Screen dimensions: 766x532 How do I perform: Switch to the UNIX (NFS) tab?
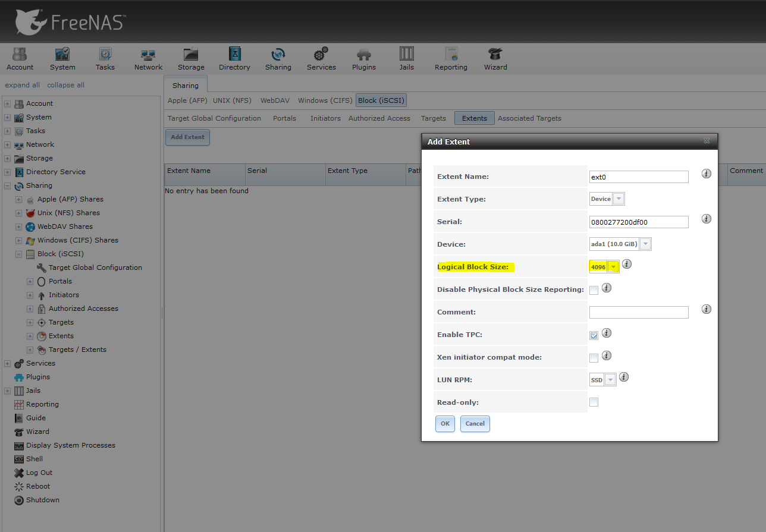click(x=233, y=100)
